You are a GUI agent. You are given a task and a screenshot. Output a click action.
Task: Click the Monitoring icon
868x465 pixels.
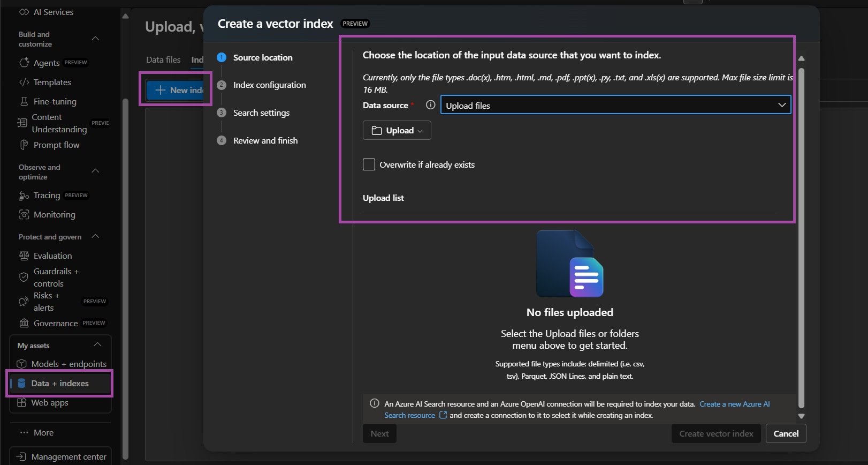click(24, 214)
